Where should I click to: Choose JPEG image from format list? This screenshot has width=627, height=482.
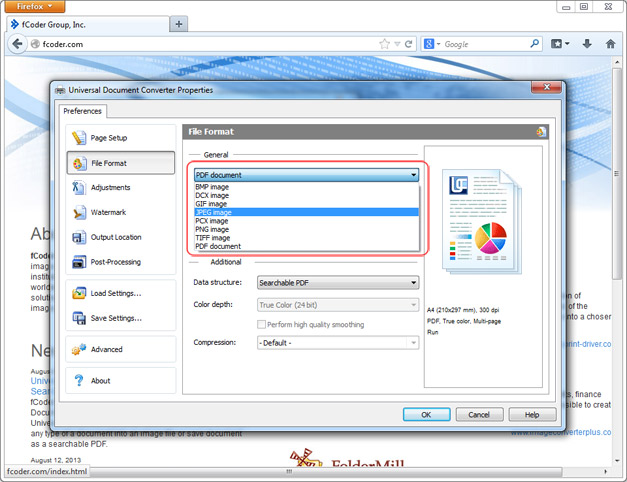306,212
